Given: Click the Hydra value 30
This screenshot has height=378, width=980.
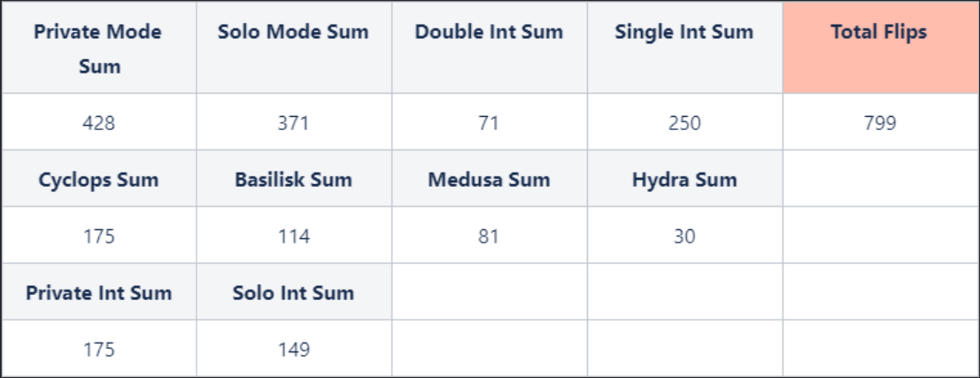Looking at the screenshot, I should [684, 236].
